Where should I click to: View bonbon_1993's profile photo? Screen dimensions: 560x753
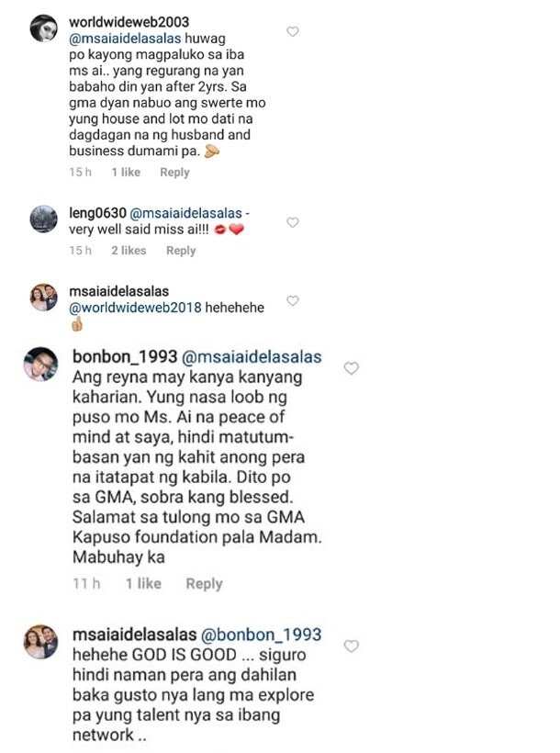(x=40, y=364)
